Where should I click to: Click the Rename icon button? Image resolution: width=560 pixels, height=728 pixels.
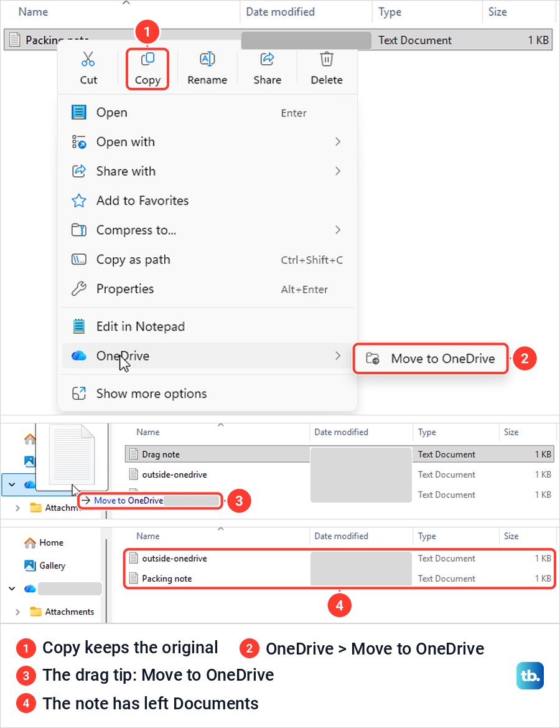click(207, 59)
